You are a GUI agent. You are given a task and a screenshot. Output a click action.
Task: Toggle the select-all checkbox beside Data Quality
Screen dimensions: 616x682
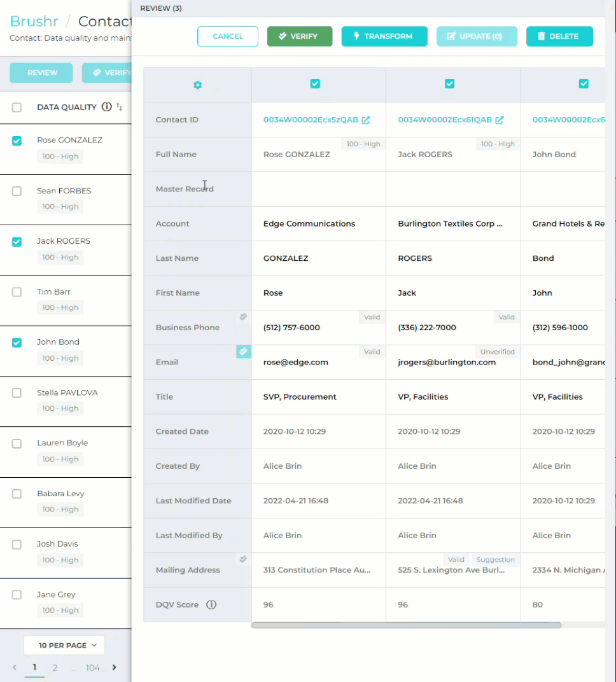click(x=17, y=108)
